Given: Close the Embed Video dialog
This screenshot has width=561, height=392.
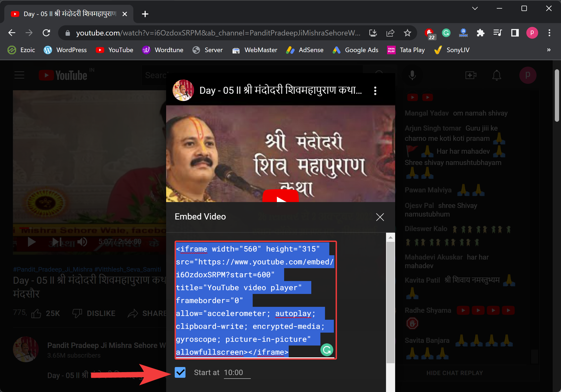Looking at the screenshot, I should click(380, 217).
